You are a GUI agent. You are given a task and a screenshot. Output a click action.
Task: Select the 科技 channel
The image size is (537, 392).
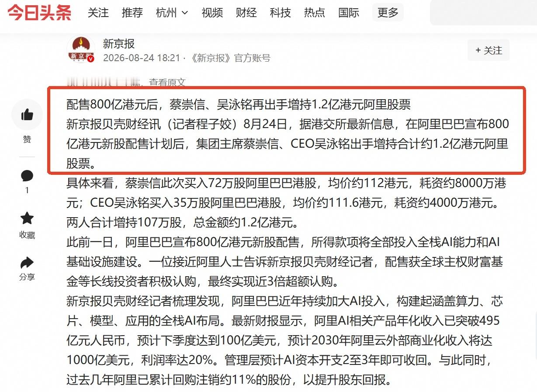281,13
